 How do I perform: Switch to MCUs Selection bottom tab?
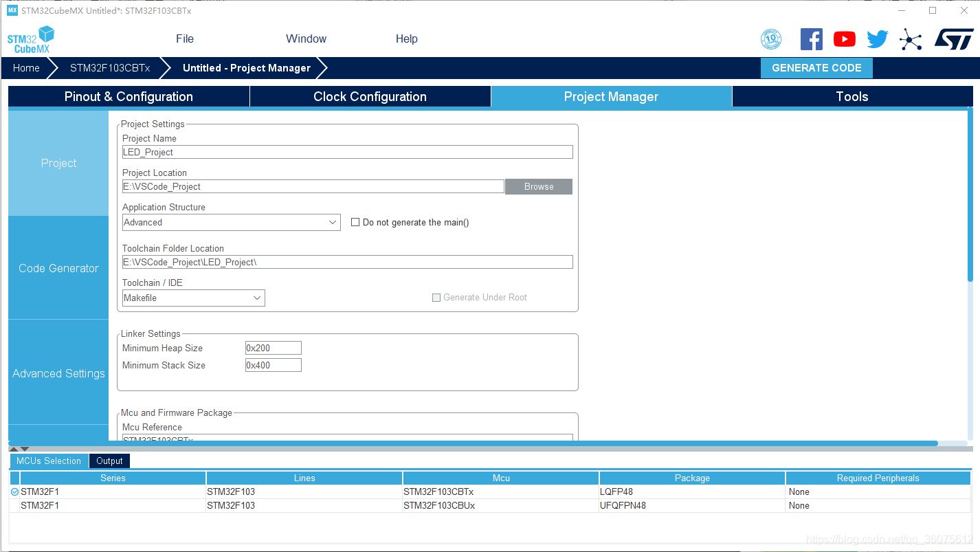pyautogui.click(x=49, y=461)
